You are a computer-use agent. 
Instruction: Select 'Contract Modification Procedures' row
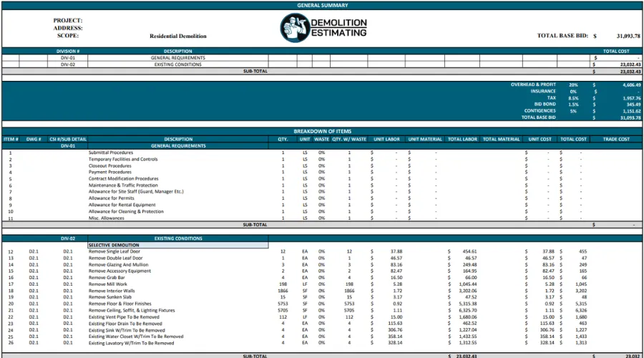(x=124, y=179)
